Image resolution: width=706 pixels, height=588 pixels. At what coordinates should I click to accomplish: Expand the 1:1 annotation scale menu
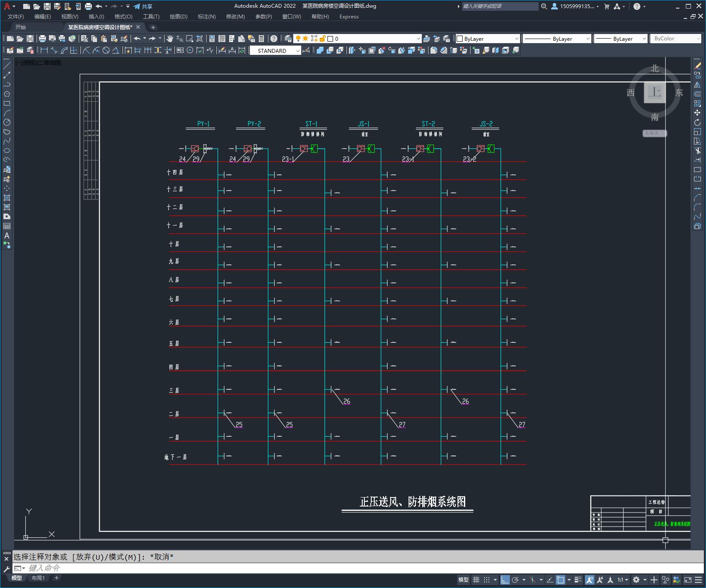tap(623, 580)
